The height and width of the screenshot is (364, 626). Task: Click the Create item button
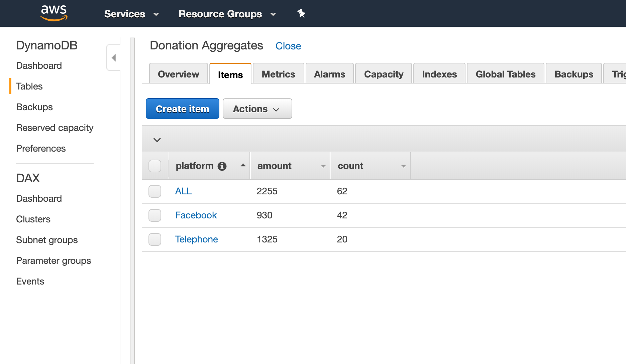pos(183,109)
